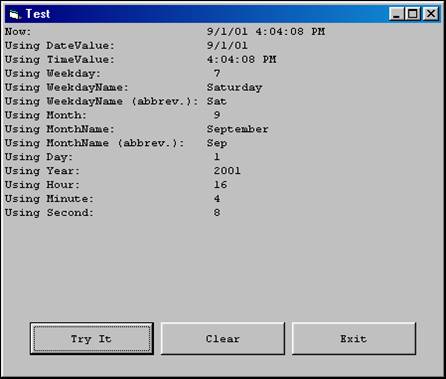Click the value 'Saturday'
446x379 pixels.
tap(234, 88)
